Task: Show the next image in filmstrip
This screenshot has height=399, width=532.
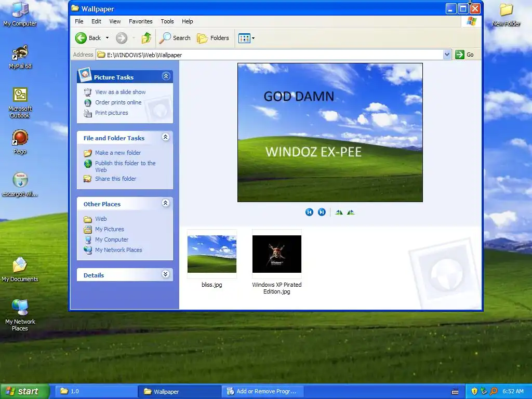Action: 322,212
